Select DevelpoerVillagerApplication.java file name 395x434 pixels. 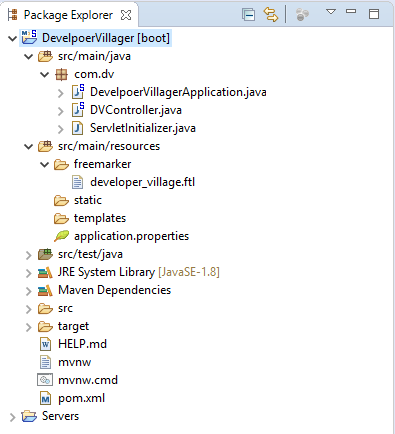tap(178, 92)
